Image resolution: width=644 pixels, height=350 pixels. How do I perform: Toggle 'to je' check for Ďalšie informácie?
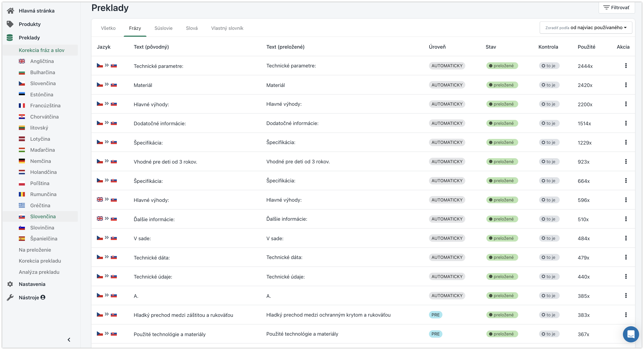pyautogui.click(x=549, y=219)
